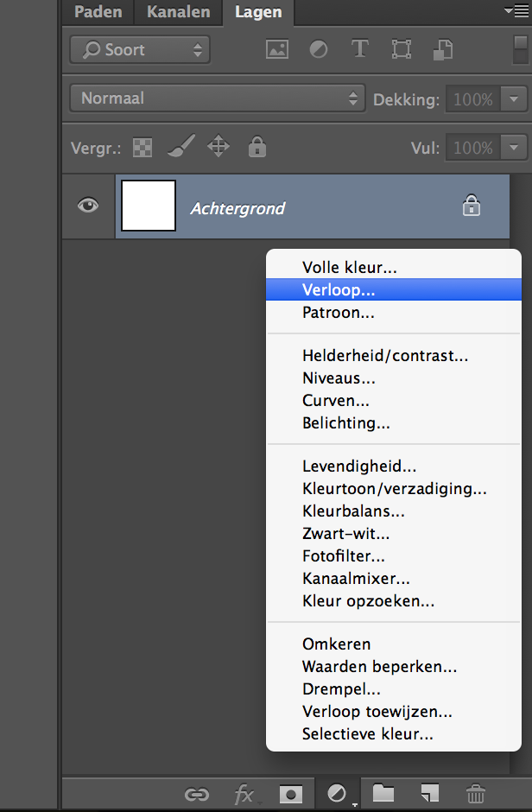Add Niveaus... adjustment layer
Viewport: 532px width, 812px height.
[393, 378]
